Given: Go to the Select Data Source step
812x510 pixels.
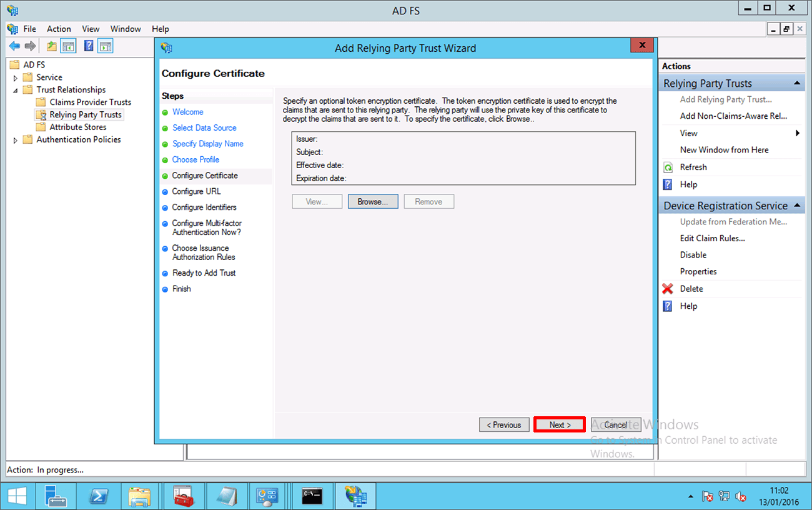Looking at the screenshot, I should click(204, 128).
